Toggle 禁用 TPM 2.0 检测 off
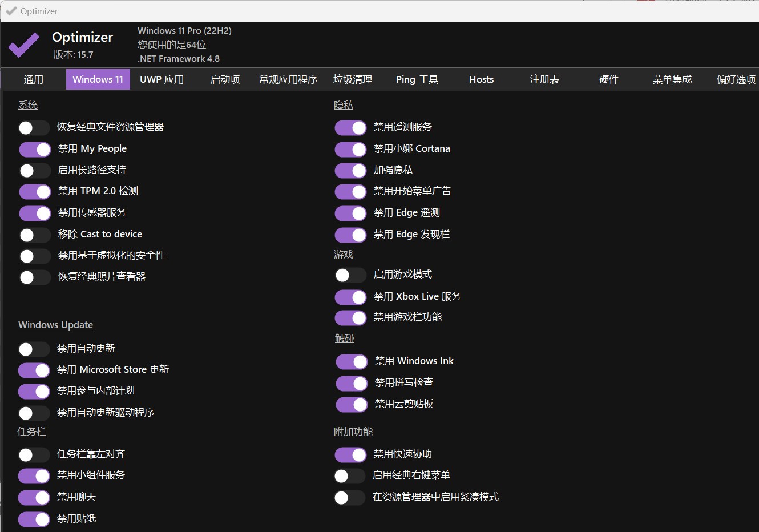 point(35,192)
